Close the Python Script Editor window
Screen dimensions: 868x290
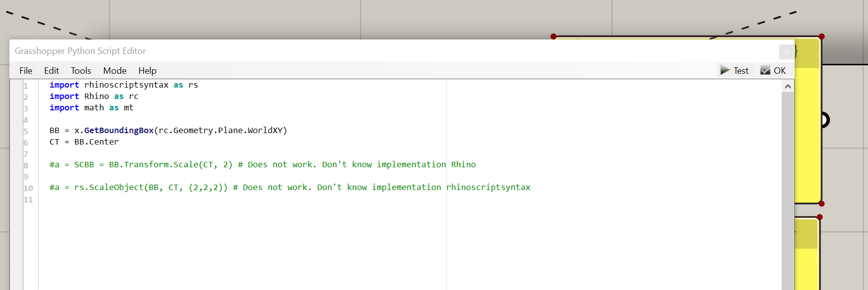pos(786,51)
